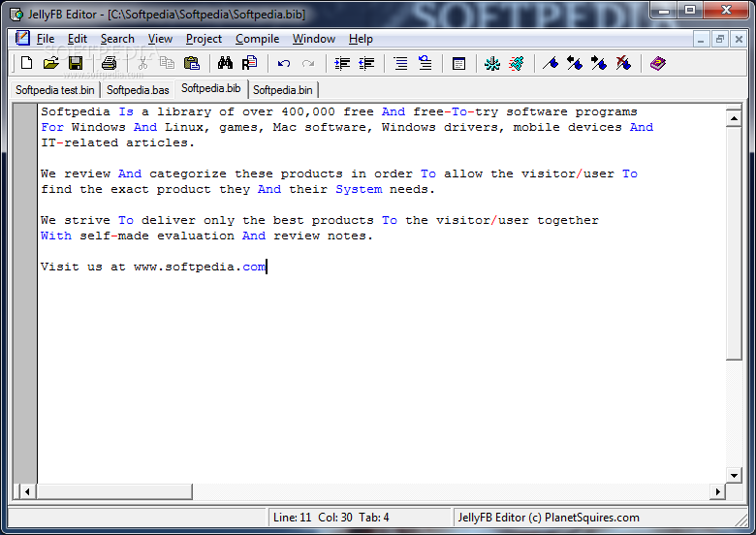Unindent block toolbar icon
This screenshot has height=535, width=756.
pos(366,63)
